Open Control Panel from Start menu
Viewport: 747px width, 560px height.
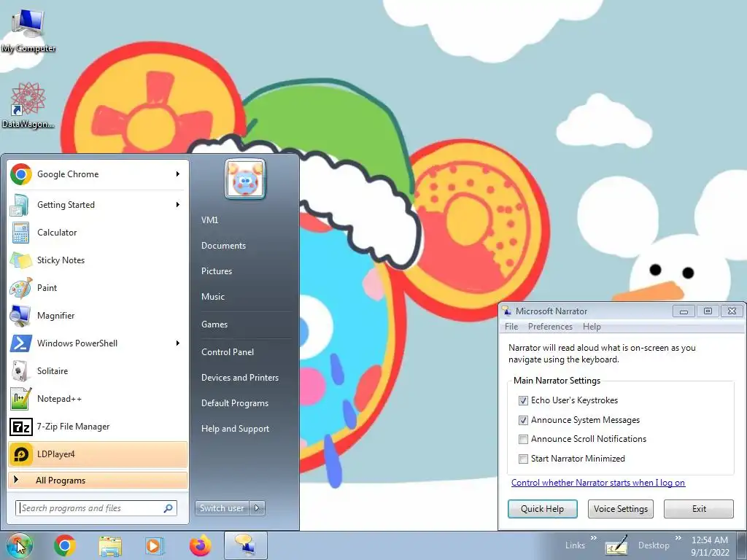tap(228, 352)
